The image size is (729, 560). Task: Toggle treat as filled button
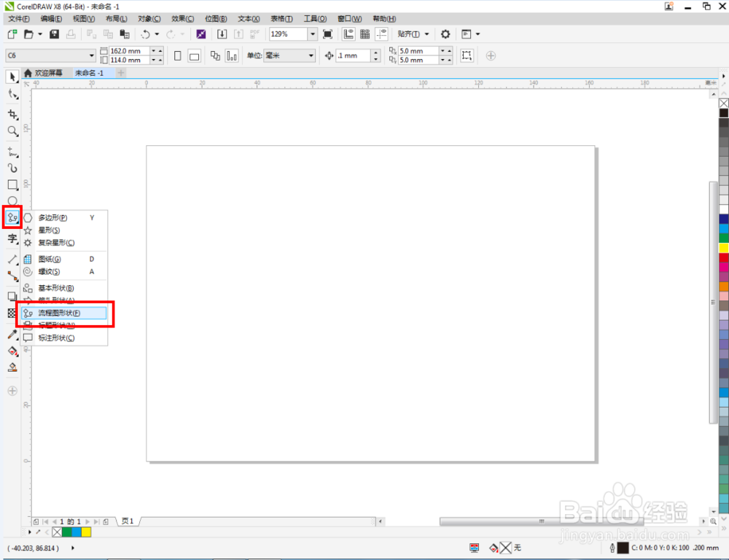coord(467,56)
